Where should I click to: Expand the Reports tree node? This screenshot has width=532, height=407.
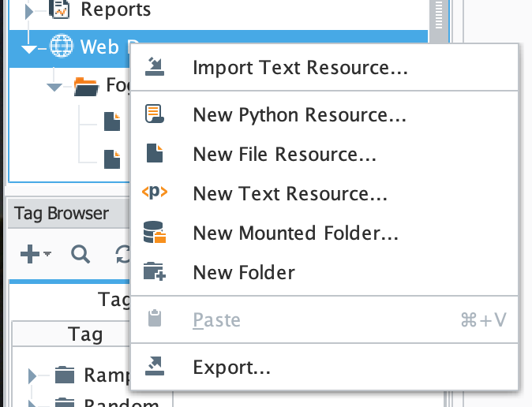29,10
